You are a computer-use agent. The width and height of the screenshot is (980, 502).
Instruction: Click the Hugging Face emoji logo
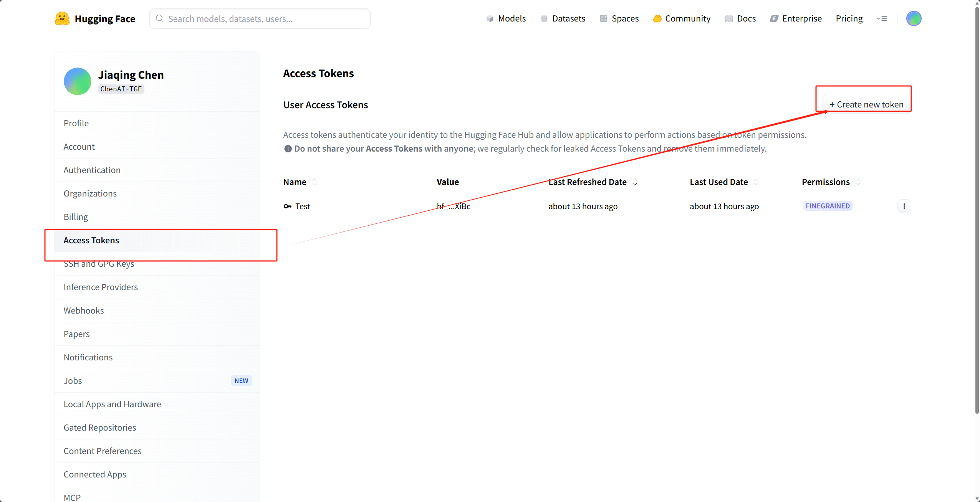[x=62, y=18]
